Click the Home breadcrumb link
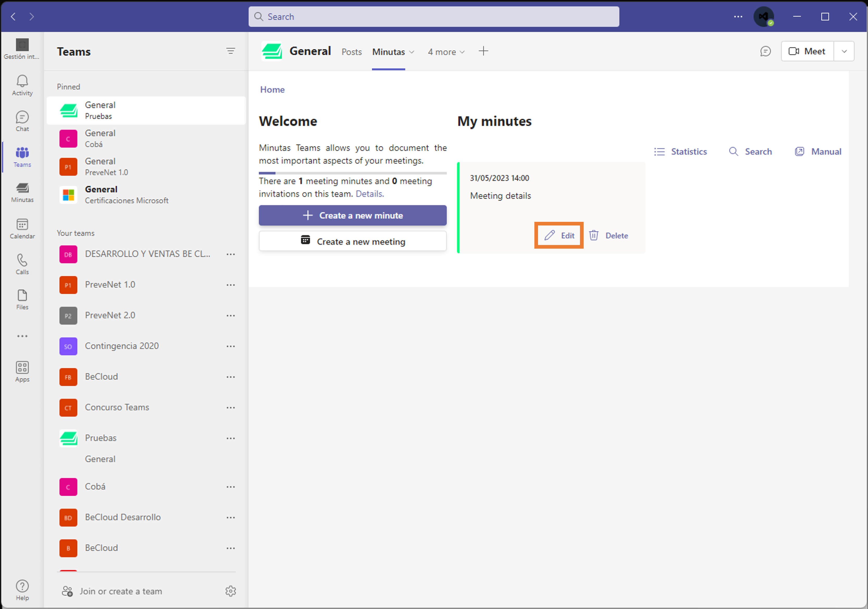 click(x=272, y=90)
